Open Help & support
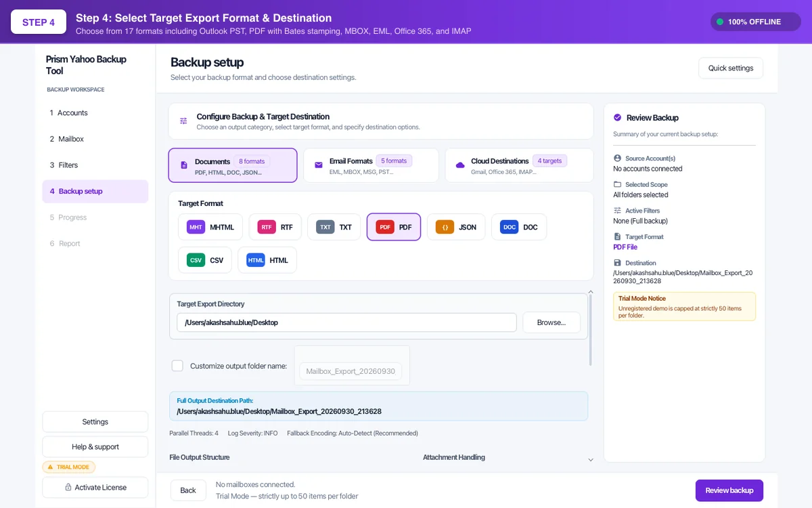 tap(95, 447)
